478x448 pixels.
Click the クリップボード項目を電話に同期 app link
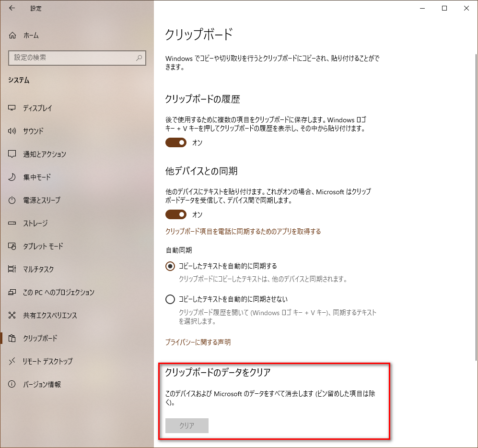pyautogui.click(x=243, y=231)
